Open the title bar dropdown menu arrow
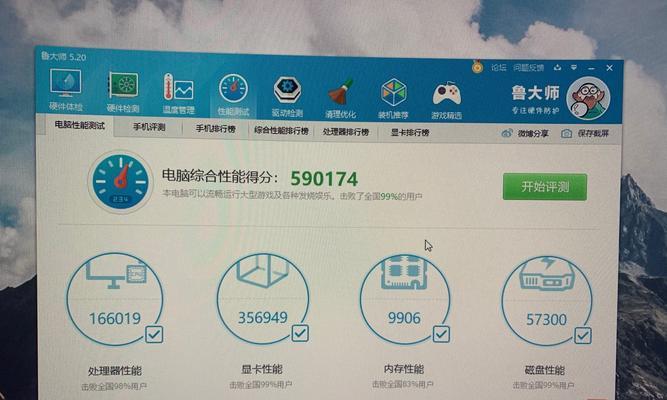This screenshot has height=400, width=667. (x=574, y=67)
